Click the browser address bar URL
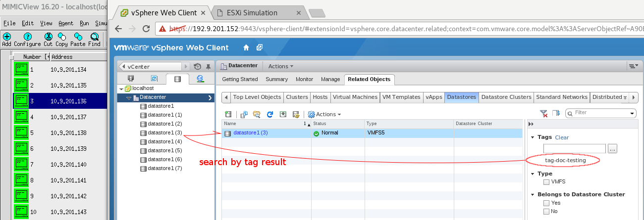644x220 pixels. pyautogui.click(x=404, y=29)
